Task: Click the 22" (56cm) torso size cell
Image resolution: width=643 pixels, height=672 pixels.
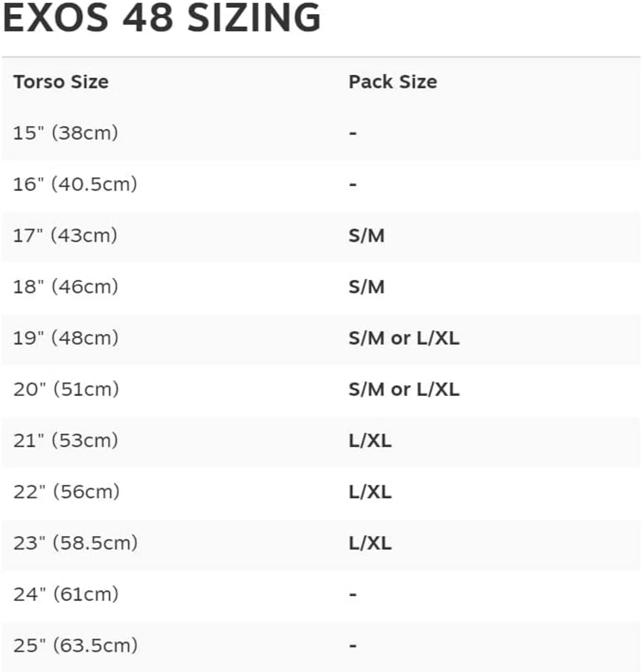Action: click(x=67, y=492)
